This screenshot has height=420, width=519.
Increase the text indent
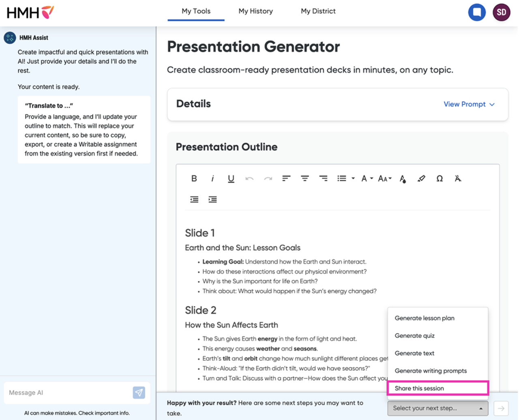click(212, 200)
